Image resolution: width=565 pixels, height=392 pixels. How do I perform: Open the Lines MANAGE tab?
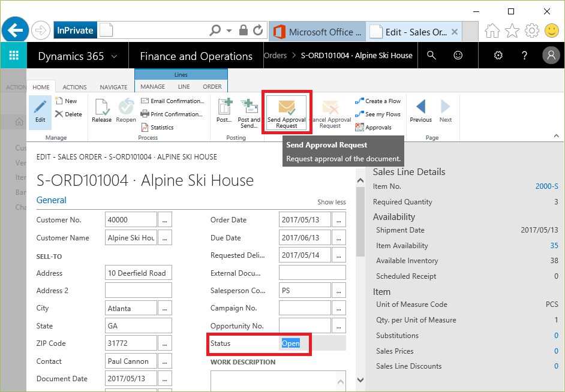click(153, 87)
